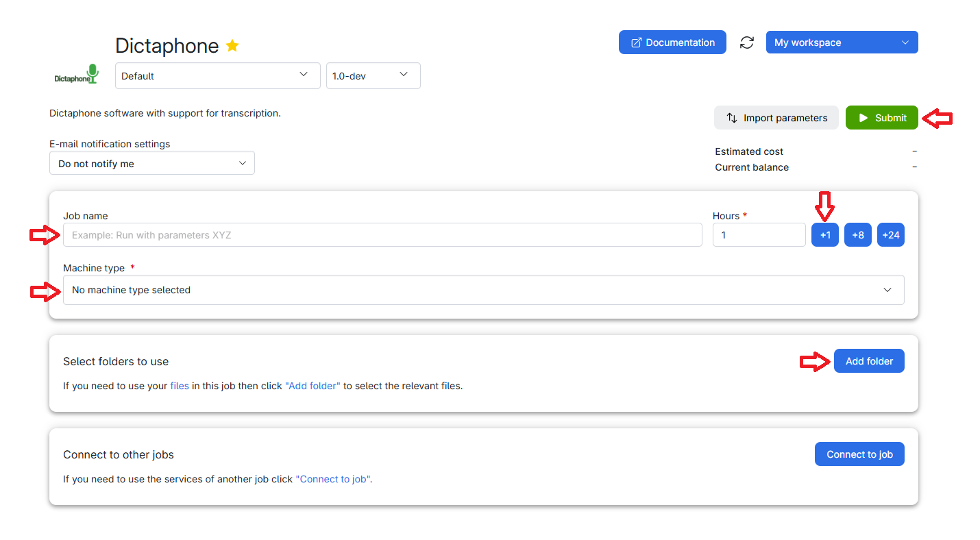Add 1 hour with the +1 button
The height and width of the screenshot is (540, 980).
[824, 235]
